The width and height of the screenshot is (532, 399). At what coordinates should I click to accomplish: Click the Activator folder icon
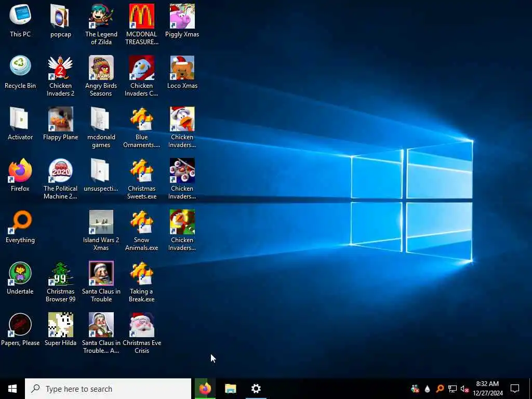click(x=20, y=119)
